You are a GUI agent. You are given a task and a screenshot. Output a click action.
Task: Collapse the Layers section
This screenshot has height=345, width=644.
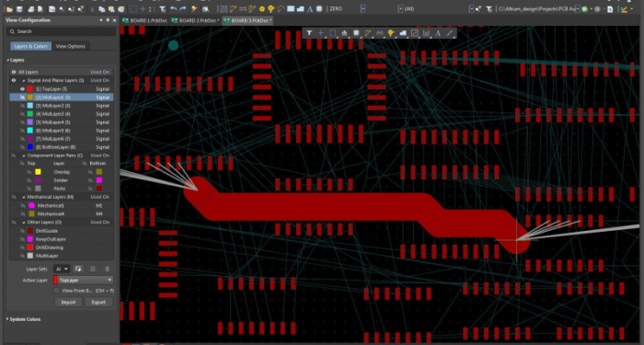7,60
